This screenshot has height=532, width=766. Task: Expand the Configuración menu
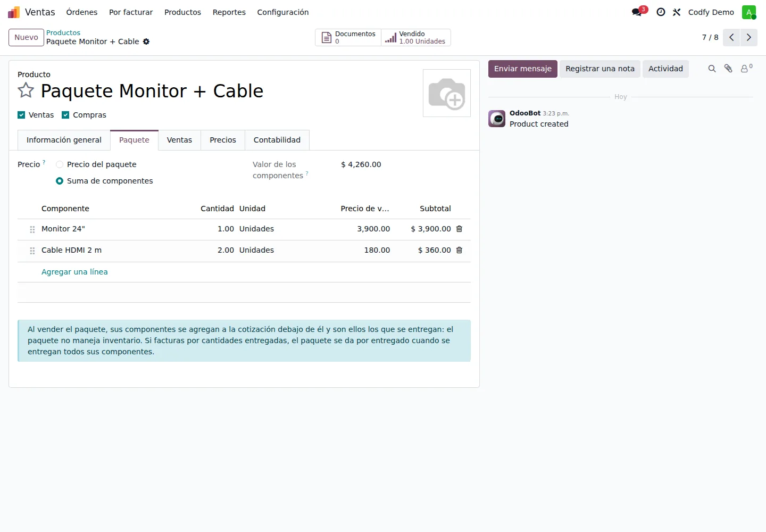pyautogui.click(x=283, y=12)
